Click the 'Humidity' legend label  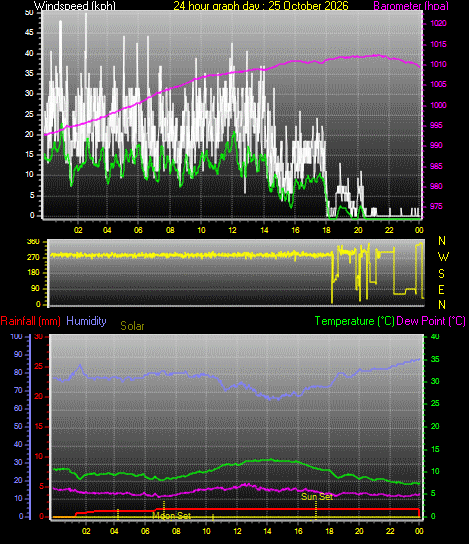tap(86, 321)
